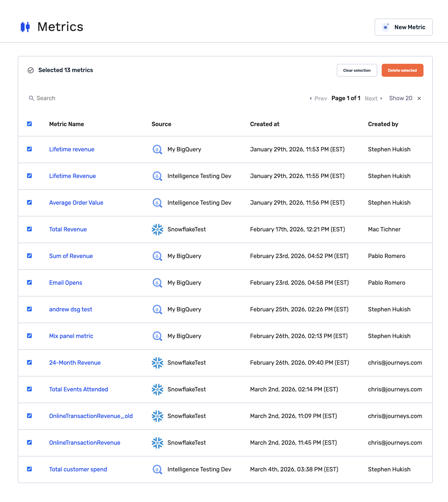The image size is (448, 502).
Task: Open the Lifetime revenue metric link
Action: pos(72,150)
